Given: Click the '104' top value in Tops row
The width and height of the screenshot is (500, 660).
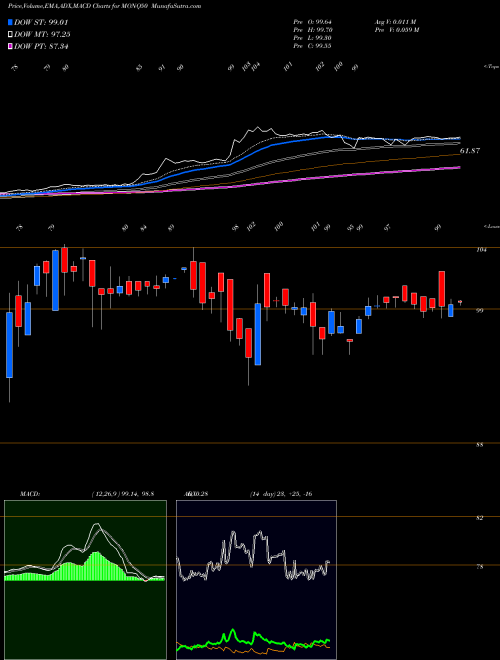Looking at the screenshot, I should click(255, 66).
